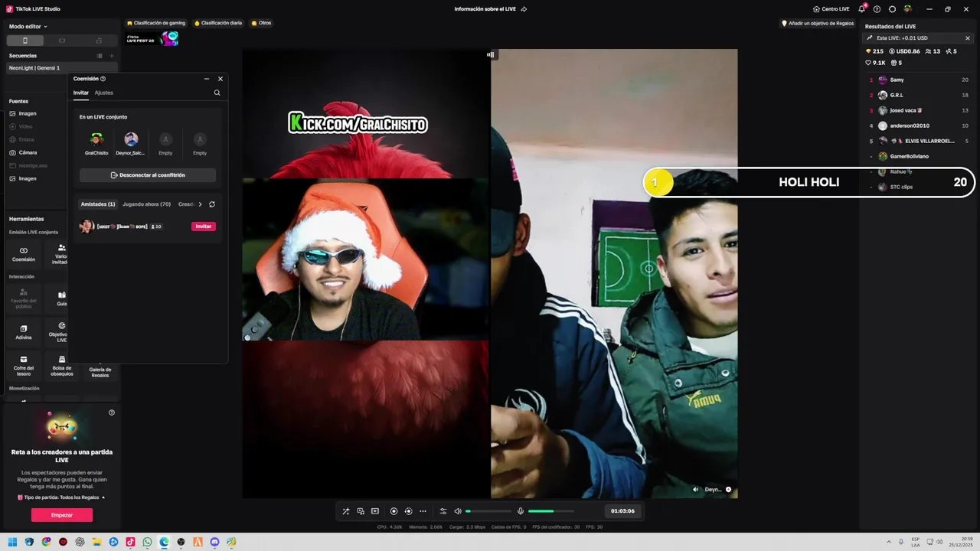Select the NeonLight | General 1 scene

tap(61, 68)
